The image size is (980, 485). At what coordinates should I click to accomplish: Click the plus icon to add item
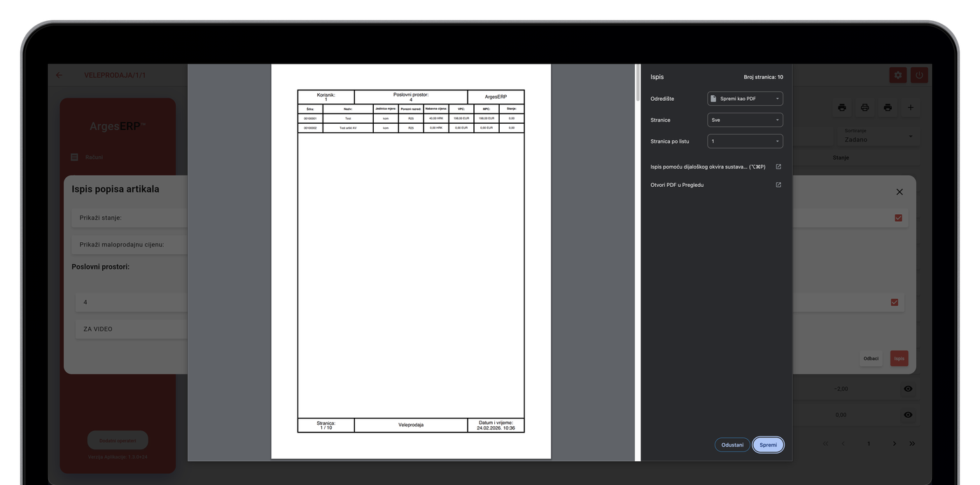point(910,107)
